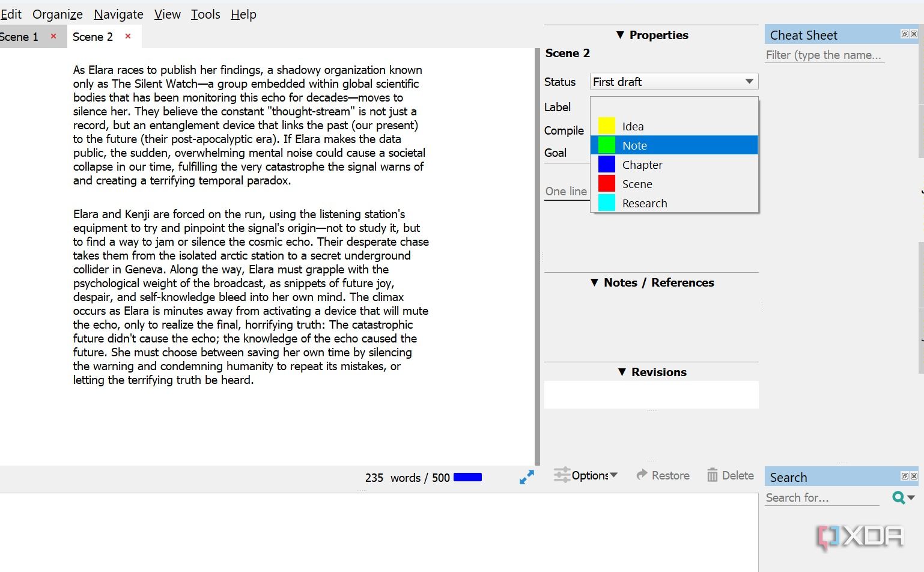Click the Revisions list box
The image size is (924, 572).
(x=651, y=395)
